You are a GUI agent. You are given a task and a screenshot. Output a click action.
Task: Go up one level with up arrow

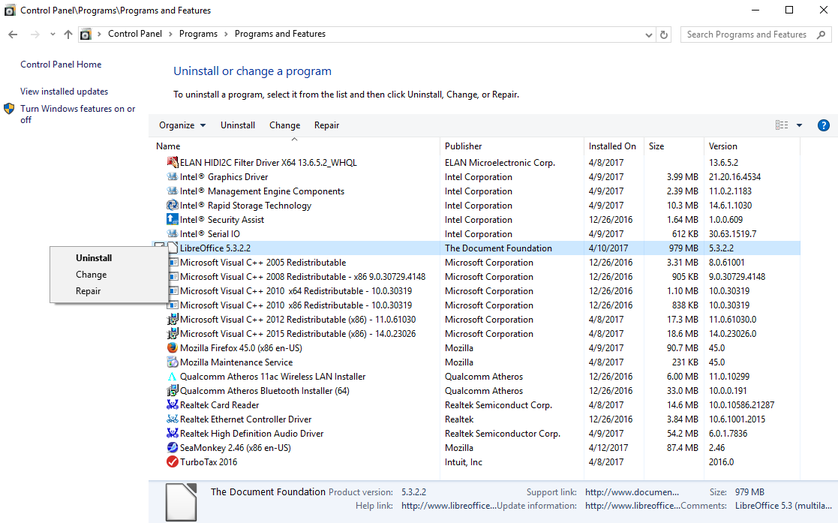pyautogui.click(x=68, y=35)
